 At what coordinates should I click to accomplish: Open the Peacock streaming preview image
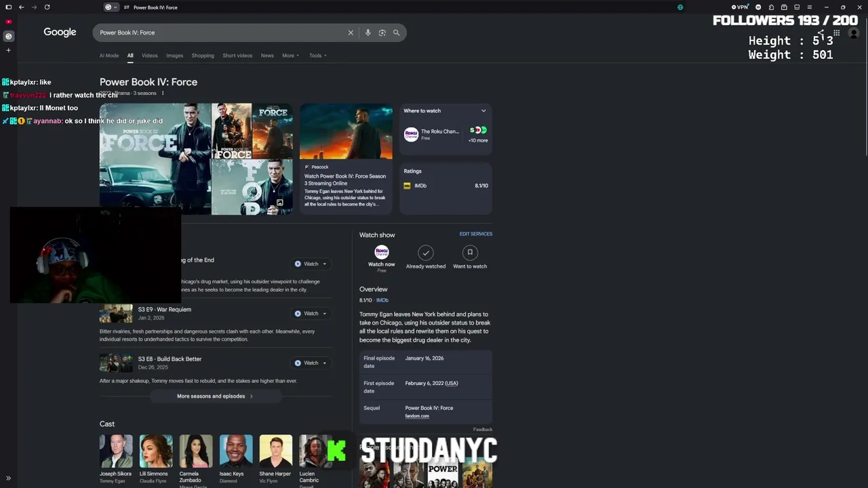[346, 131]
